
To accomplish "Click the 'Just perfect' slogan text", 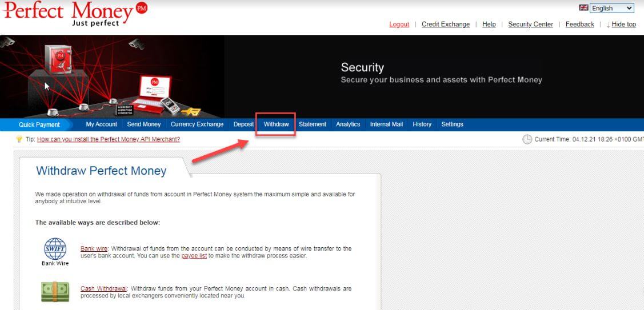I will (95, 23).
